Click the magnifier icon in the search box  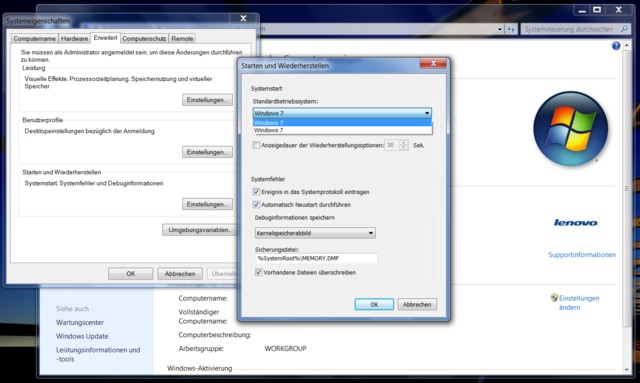pos(624,29)
